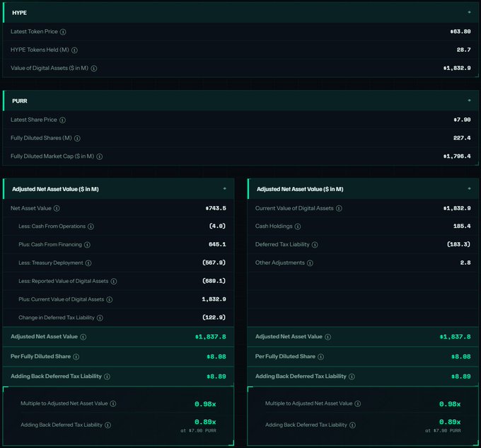Click Adjusted Net Asset Value info icon in Treasury Deployment panel
The width and height of the screenshot is (481, 448).
coord(83,337)
